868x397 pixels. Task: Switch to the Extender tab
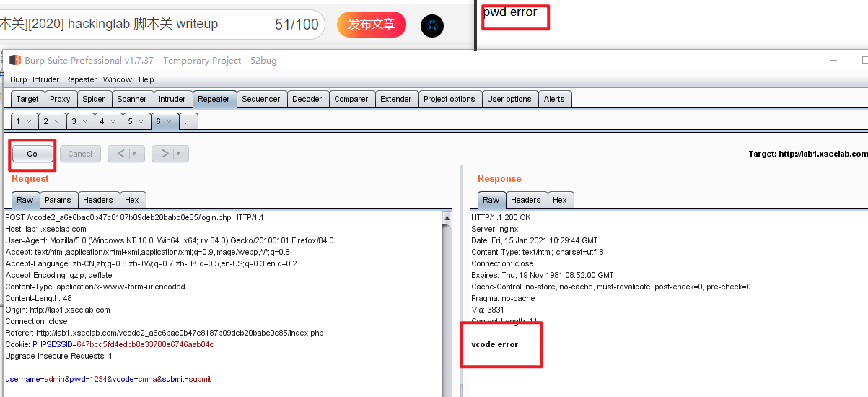pos(396,99)
